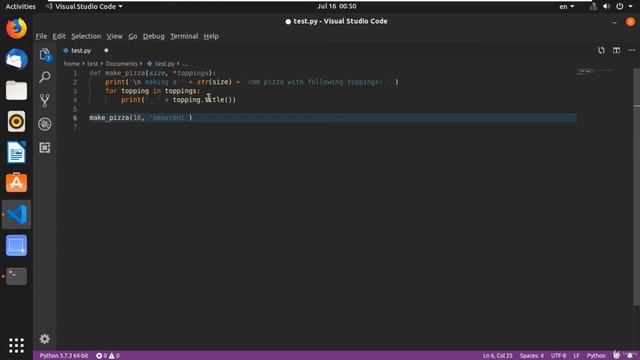The height and width of the screenshot is (360, 640).
Task: Open the Extensions view in activity bar
Action: tap(45, 147)
